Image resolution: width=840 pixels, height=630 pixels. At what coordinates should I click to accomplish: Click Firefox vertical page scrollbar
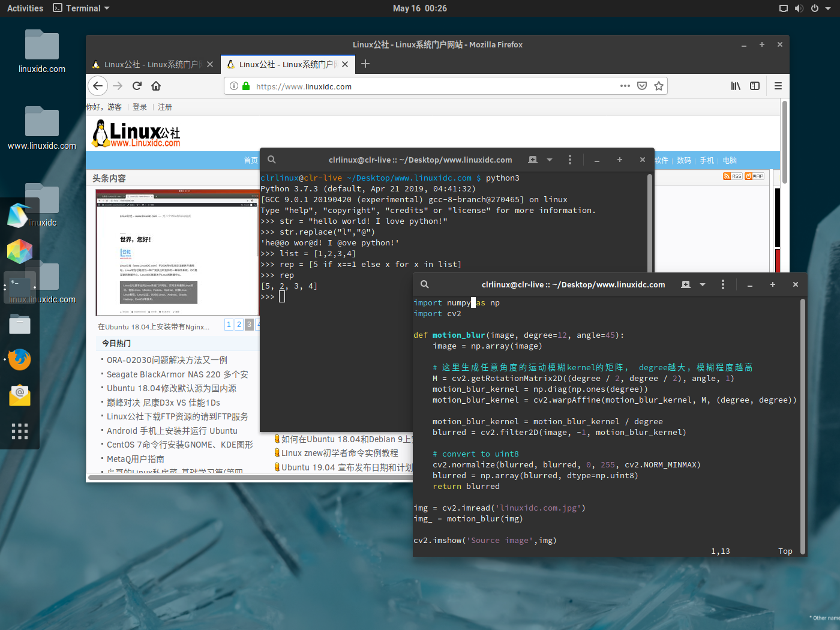click(785, 142)
